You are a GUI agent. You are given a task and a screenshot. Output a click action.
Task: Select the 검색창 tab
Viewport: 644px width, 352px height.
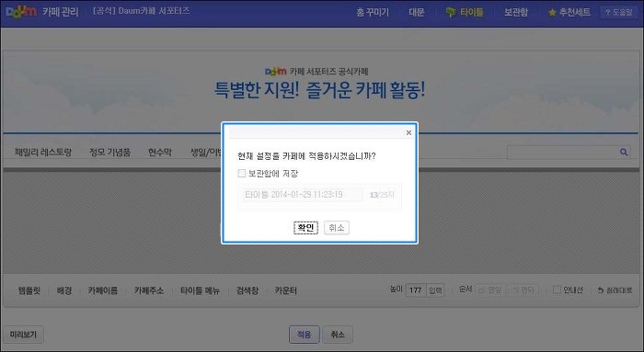[247, 290]
